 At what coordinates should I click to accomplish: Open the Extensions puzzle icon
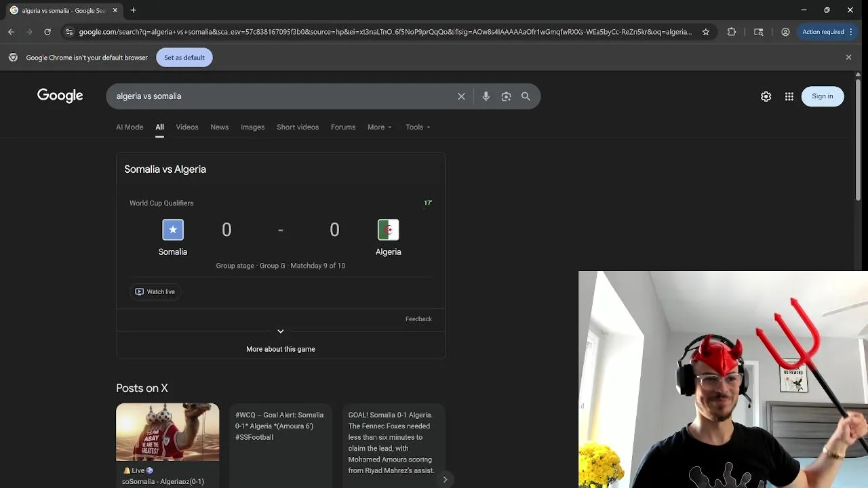click(x=732, y=32)
